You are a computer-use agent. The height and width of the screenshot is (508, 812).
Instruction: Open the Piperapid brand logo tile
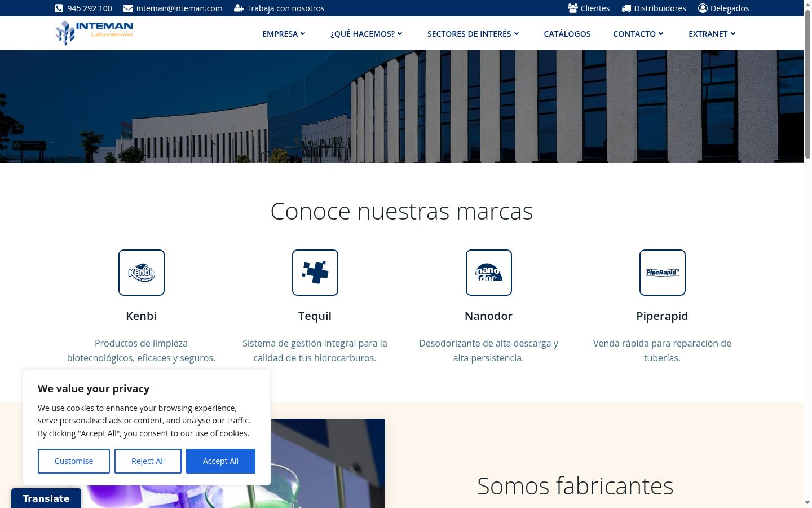coord(663,273)
